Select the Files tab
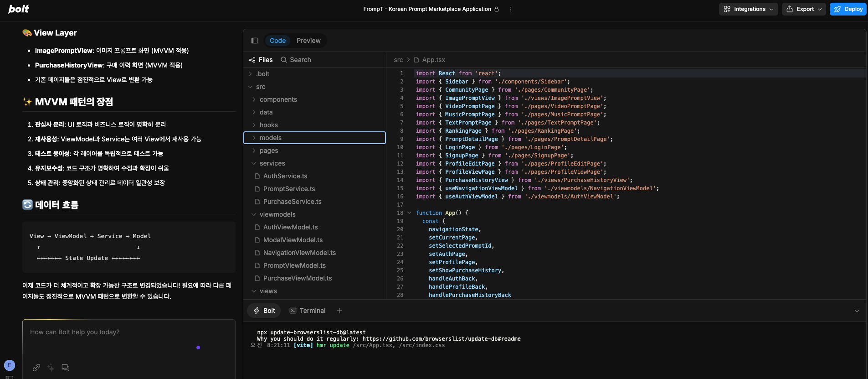Screen dimensions: 868x379 [261, 60]
